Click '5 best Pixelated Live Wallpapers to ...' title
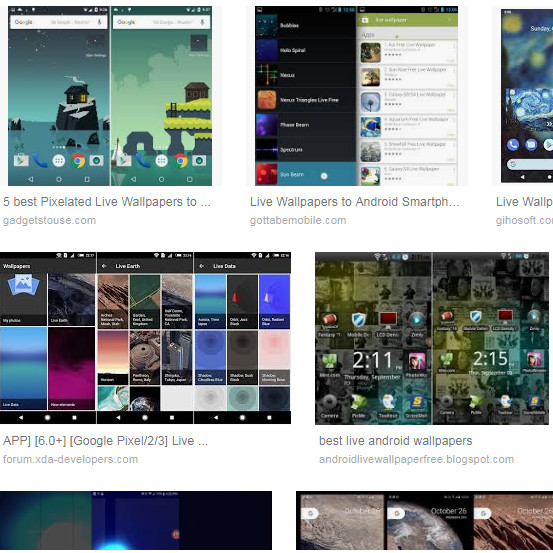This screenshot has width=553, height=553. (x=107, y=202)
